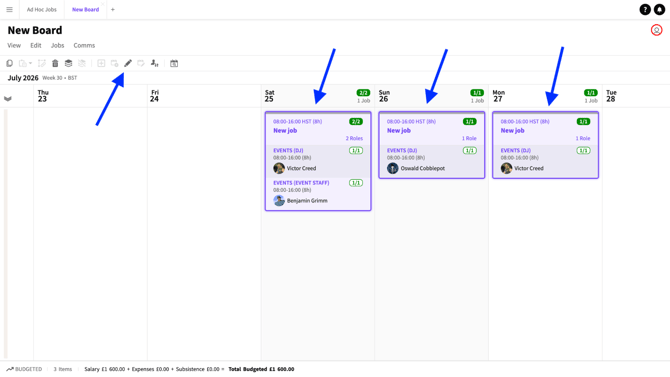The height and width of the screenshot is (377, 670).
Task: Click the Week 30 • BST label
Action: point(60,78)
